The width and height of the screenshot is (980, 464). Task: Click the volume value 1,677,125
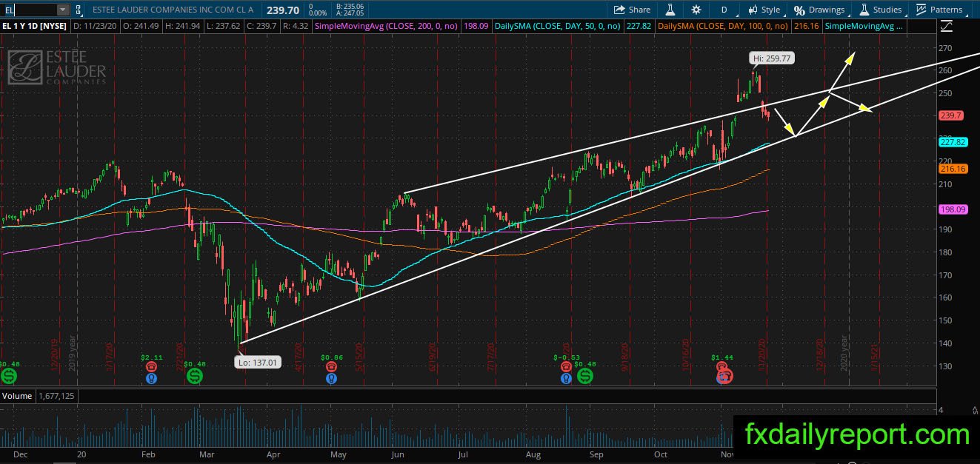point(56,396)
